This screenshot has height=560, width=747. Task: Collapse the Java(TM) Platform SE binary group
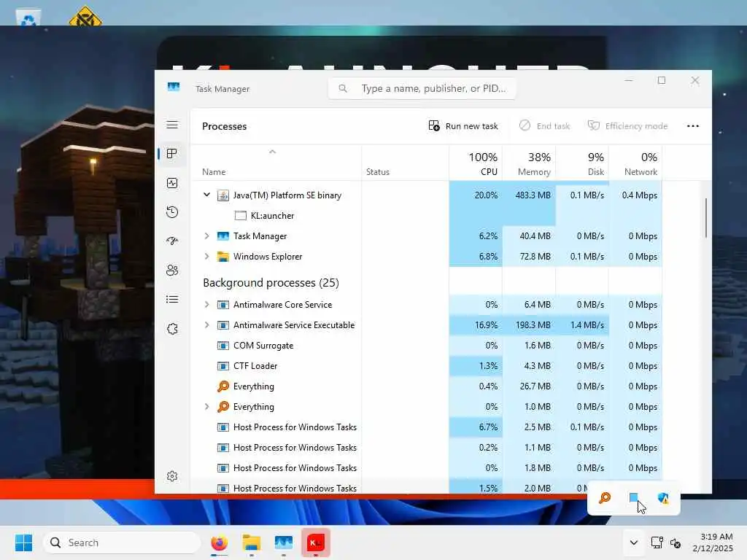point(206,195)
